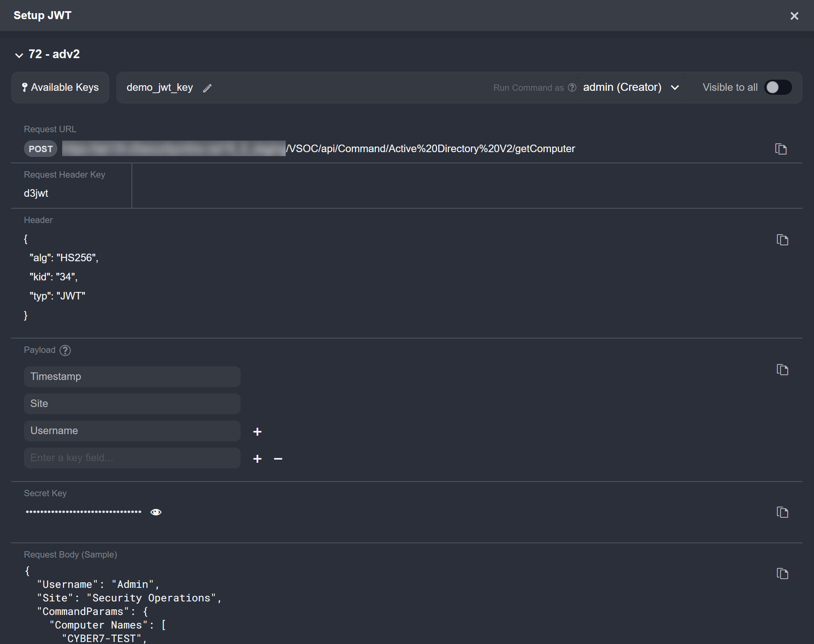
Task: Open the Available Keys button
Action: (60, 88)
